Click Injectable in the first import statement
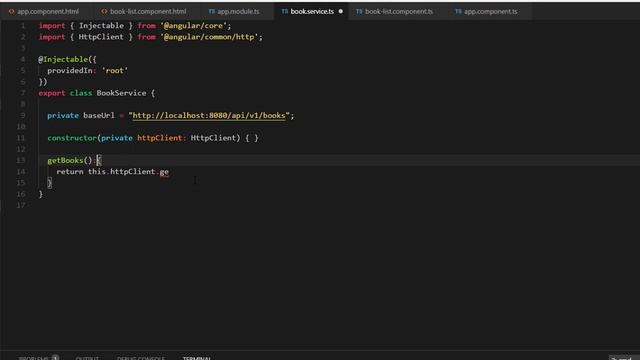 (101, 26)
